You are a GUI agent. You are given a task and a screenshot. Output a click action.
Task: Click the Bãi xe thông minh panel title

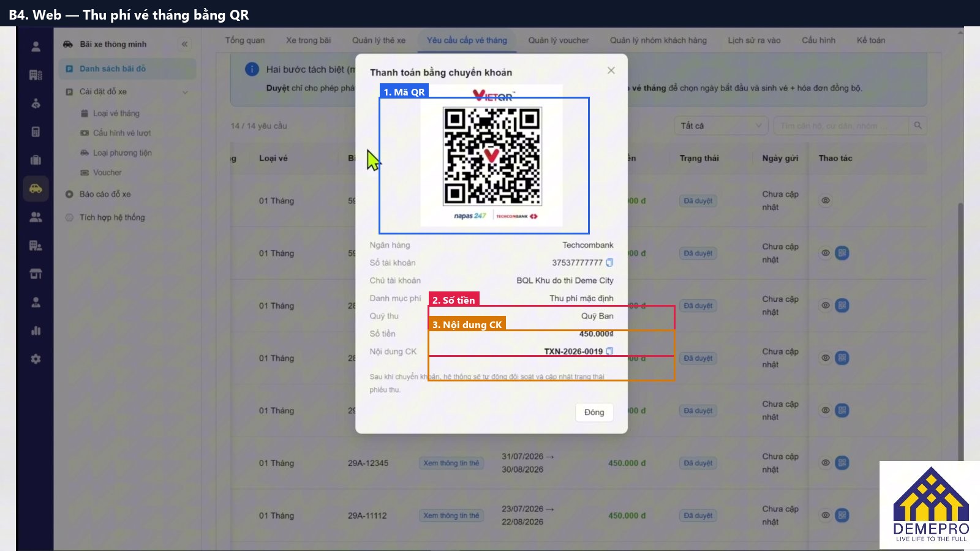click(113, 44)
